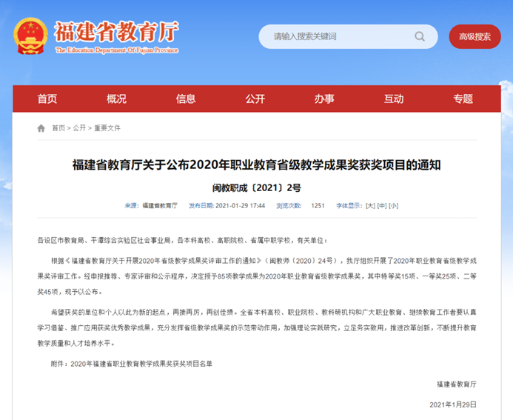Click the magnifier search icon
The width and height of the screenshot is (513, 420).
point(419,36)
